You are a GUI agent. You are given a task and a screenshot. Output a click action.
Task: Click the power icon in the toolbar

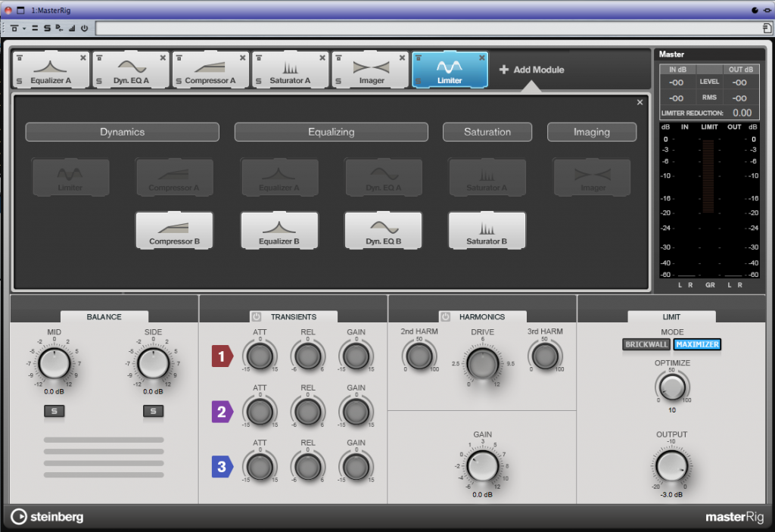[85, 28]
